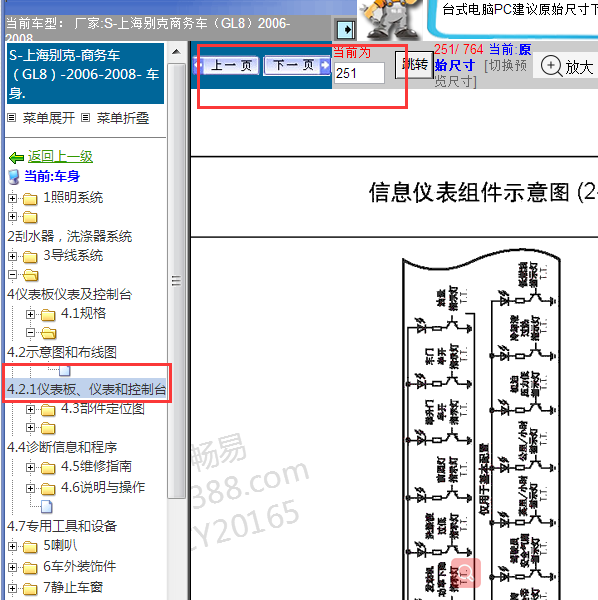
Task: Select 4.5维修指南 tree item
Action: (96, 466)
